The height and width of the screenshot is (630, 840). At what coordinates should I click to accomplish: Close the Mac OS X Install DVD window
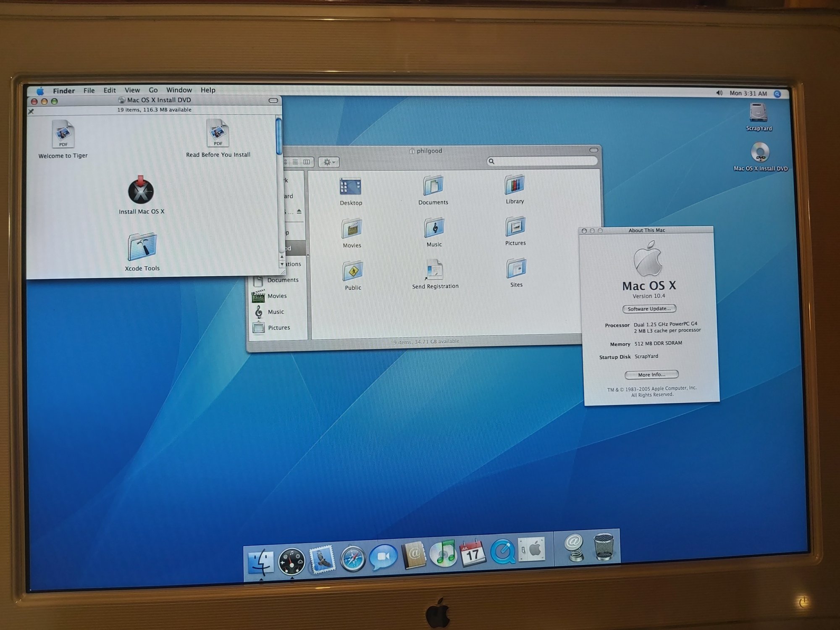tap(34, 102)
